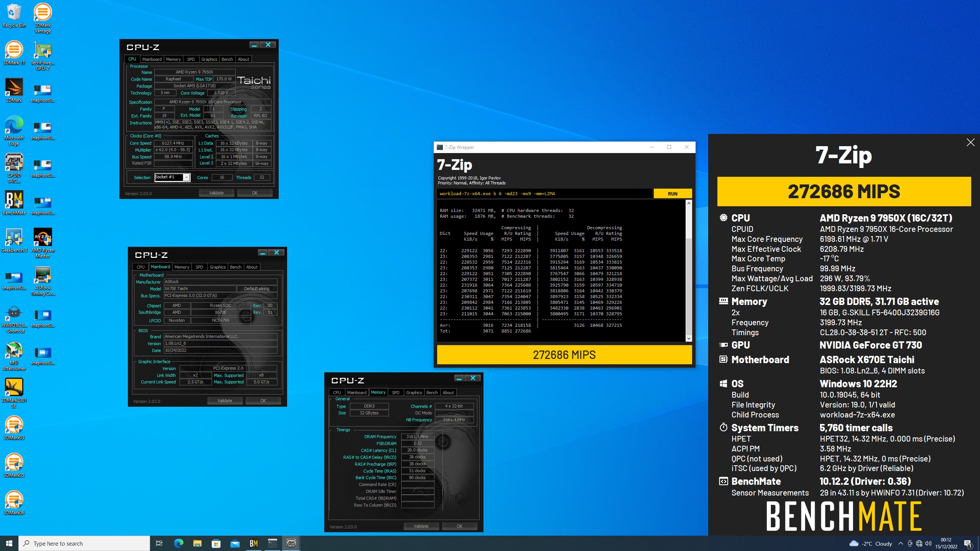The image size is (980, 551).
Task: Open the notification center icon
Action: tap(968, 543)
